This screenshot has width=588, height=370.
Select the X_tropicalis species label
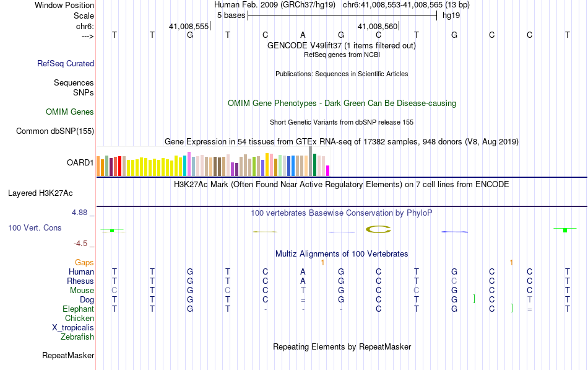[73, 328]
